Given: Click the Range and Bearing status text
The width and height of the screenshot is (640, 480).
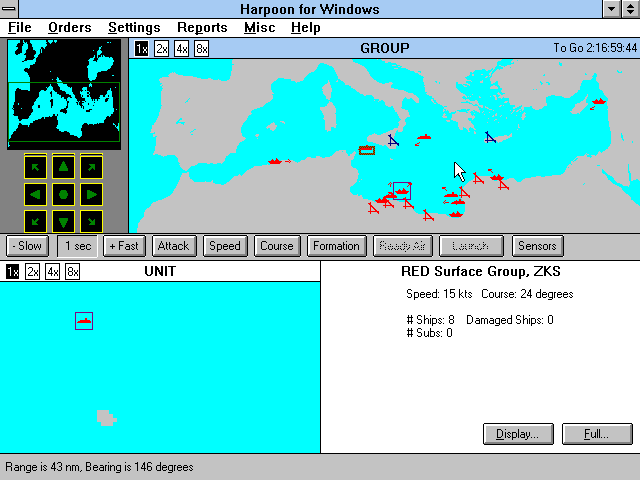Looking at the screenshot, I should [x=99, y=467].
